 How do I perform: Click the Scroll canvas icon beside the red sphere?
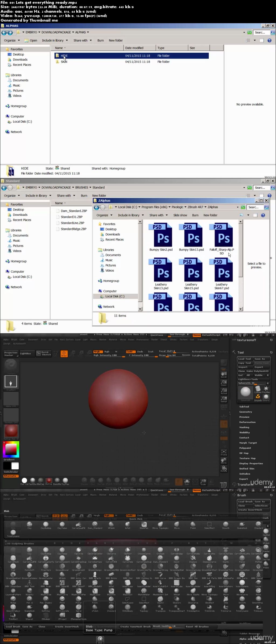point(224,375)
